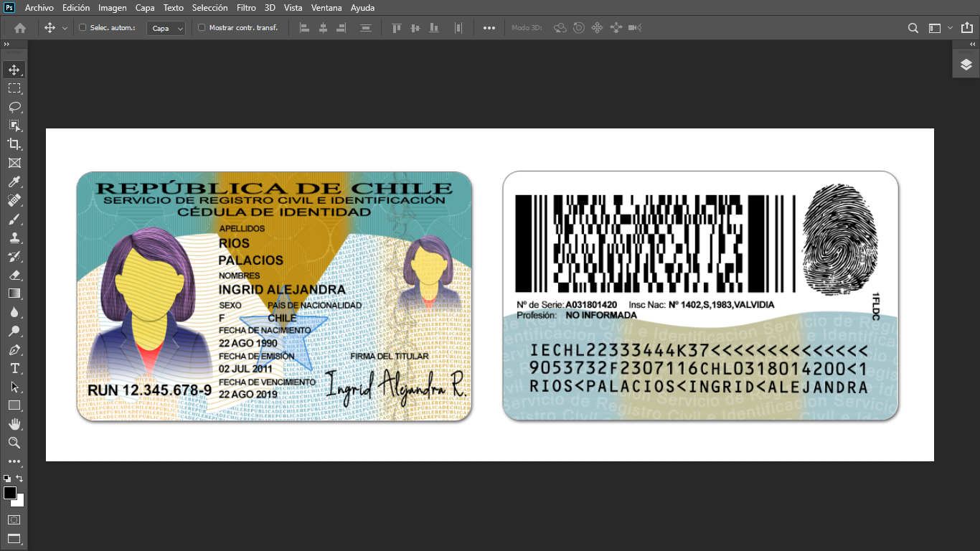The height and width of the screenshot is (551, 980).
Task: Open the workspace switcher dropdown arrow
Action: coord(950,28)
